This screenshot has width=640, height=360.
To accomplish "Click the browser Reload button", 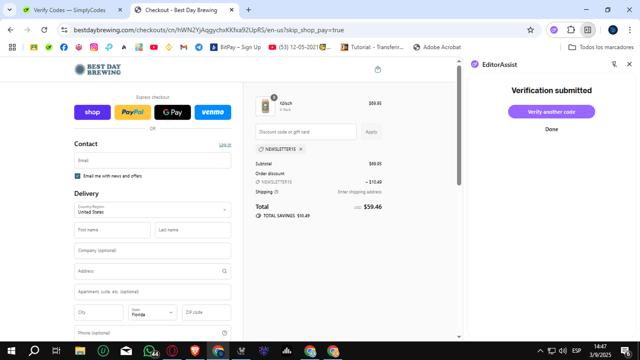I will click(x=44, y=30).
